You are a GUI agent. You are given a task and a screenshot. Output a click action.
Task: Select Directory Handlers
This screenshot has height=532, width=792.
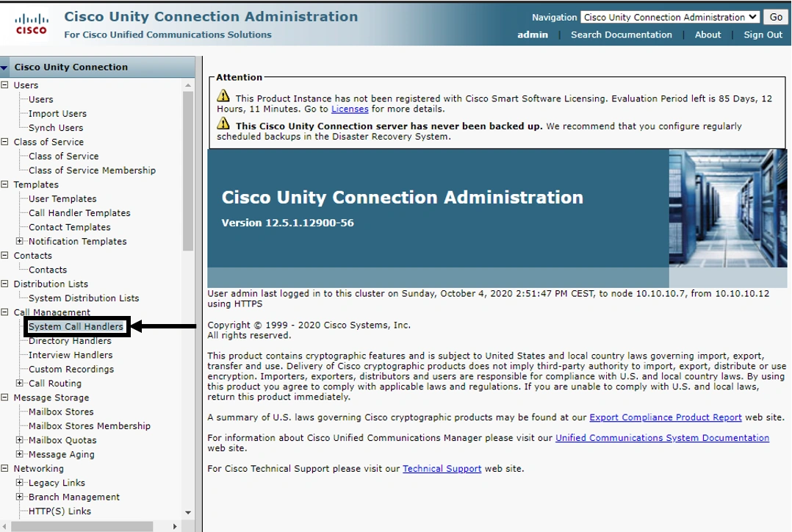coord(71,340)
